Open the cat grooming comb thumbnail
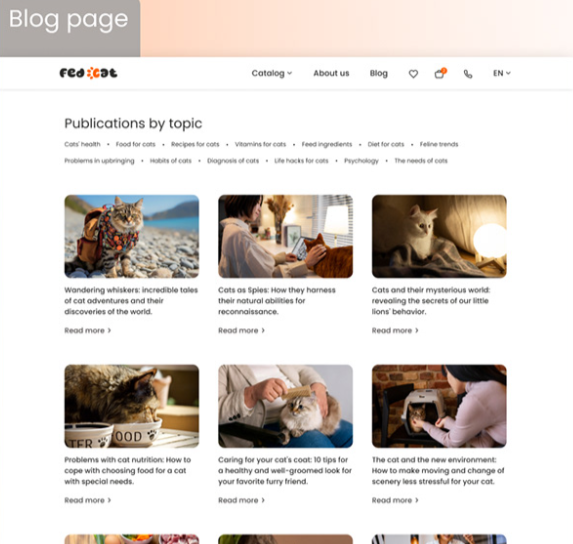The height and width of the screenshot is (544, 573). (x=285, y=406)
